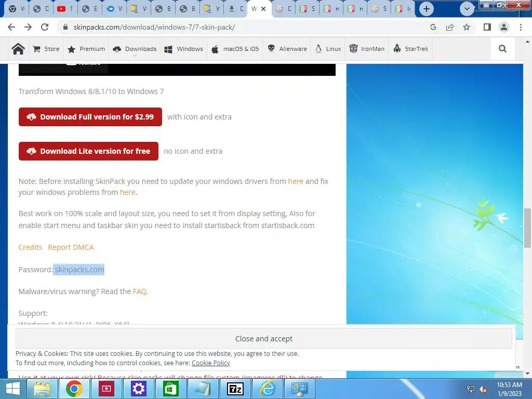This screenshot has height=399, width=532.
Task: Follow the 'here' drivers update link
Action: point(296,181)
